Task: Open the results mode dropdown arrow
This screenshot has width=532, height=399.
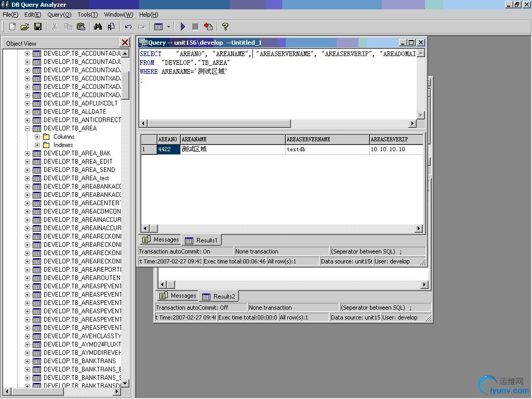Action: click(168, 26)
